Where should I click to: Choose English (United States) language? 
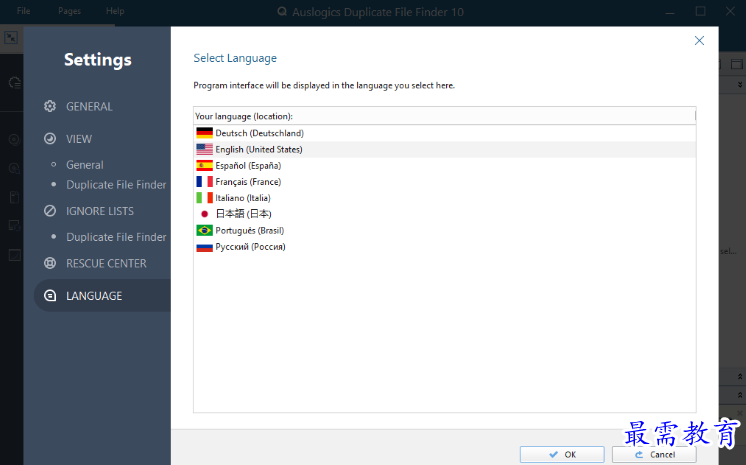pyautogui.click(x=444, y=149)
